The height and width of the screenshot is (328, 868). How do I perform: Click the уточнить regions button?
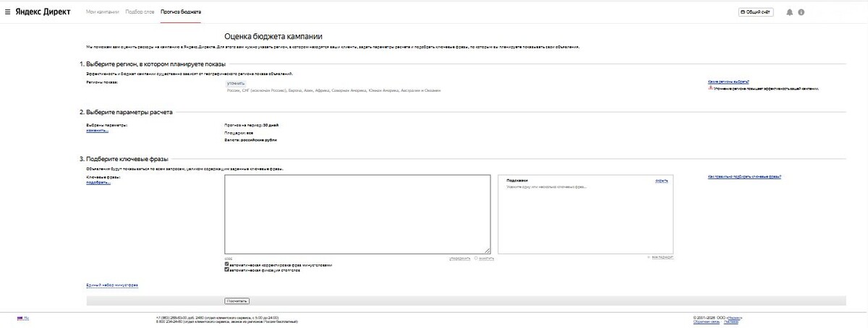[x=235, y=84]
